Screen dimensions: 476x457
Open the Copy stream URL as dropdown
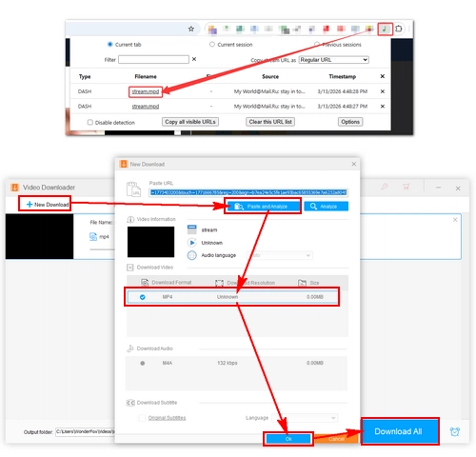334,60
